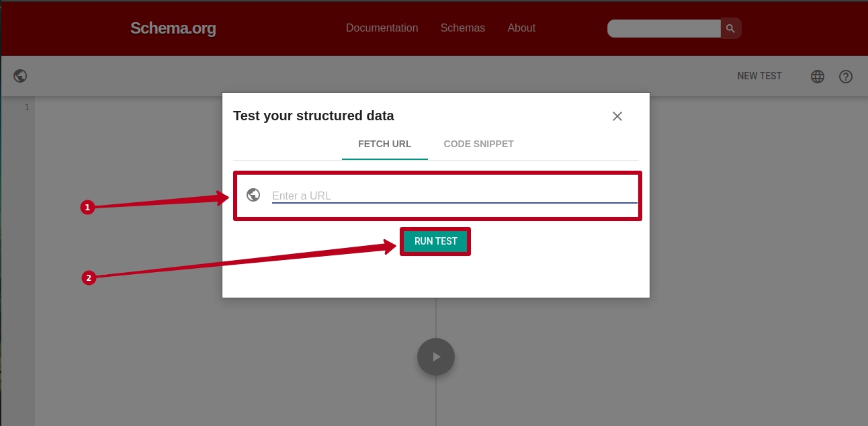Click the Schema.org logo
The width and height of the screenshot is (868, 426).
coord(173,28)
